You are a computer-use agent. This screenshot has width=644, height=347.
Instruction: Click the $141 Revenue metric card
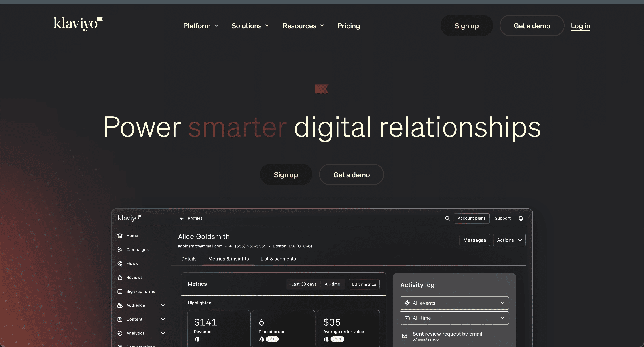219,328
